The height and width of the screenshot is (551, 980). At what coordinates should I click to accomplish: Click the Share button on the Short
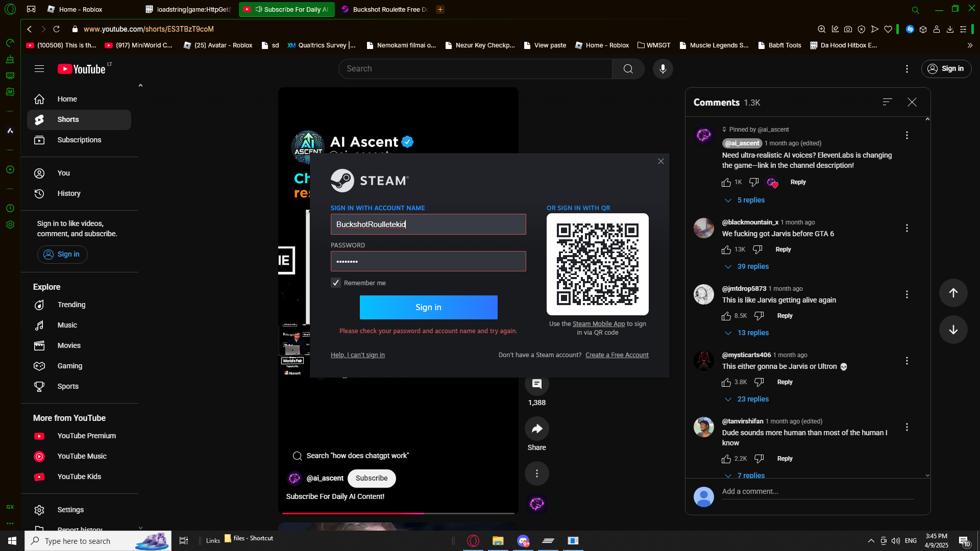click(x=536, y=429)
